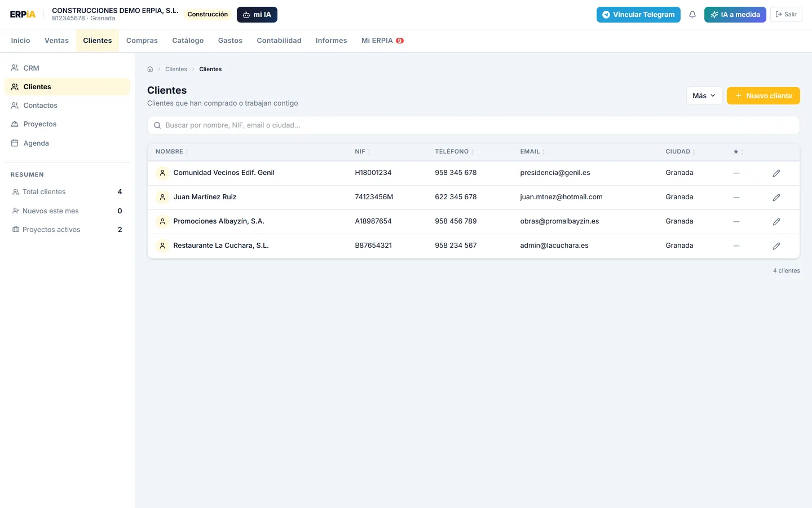Screen dimensions: 812x508
Task: Open the IA a medida button
Action: [735, 15]
